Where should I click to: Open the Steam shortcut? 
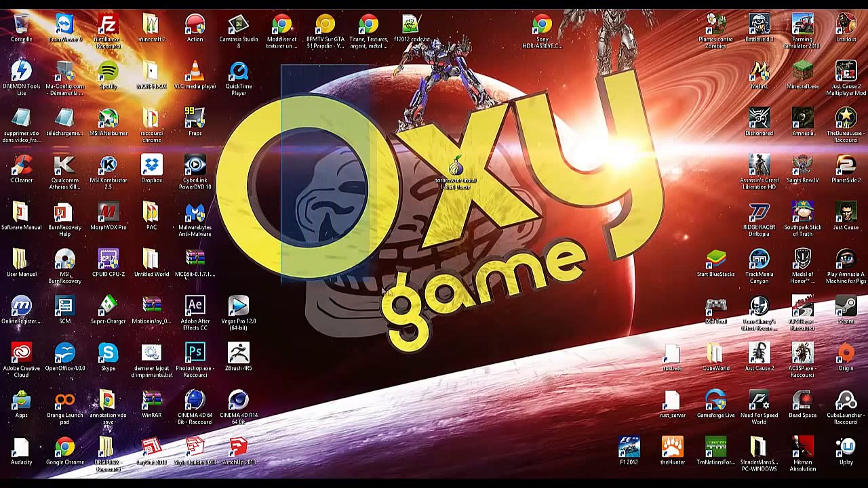click(x=846, y=306)
